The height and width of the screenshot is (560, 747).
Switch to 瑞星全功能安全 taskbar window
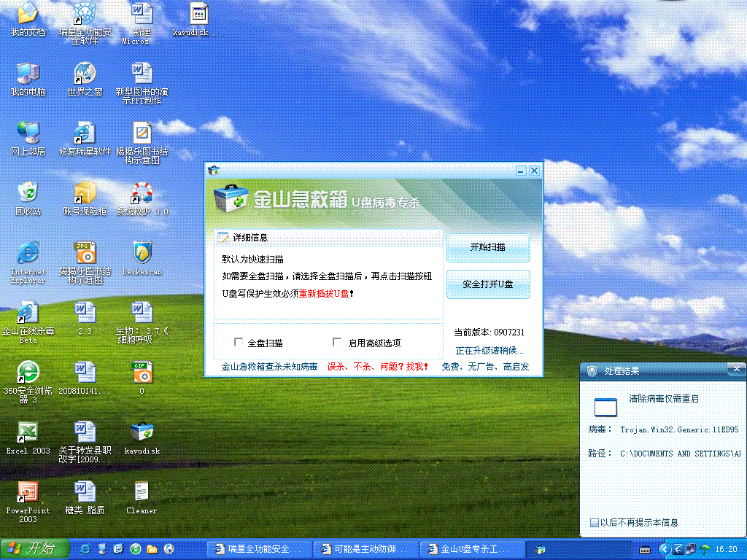point(260,549)
